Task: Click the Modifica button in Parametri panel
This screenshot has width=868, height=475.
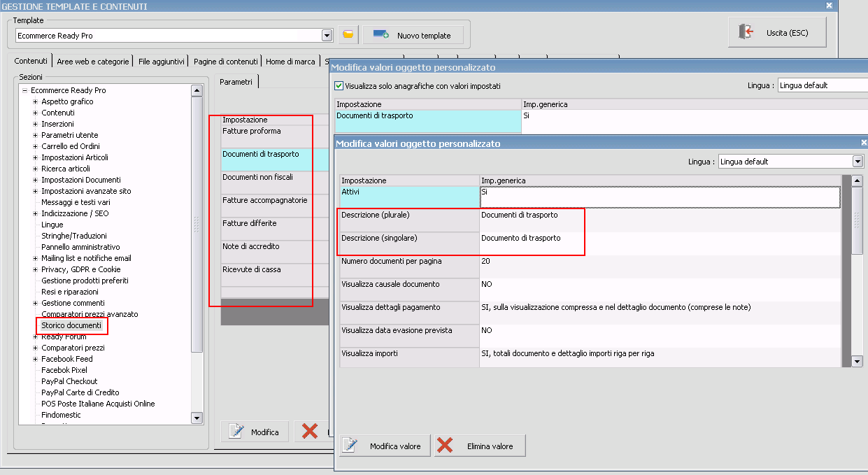Action: (x=255, y=432)
